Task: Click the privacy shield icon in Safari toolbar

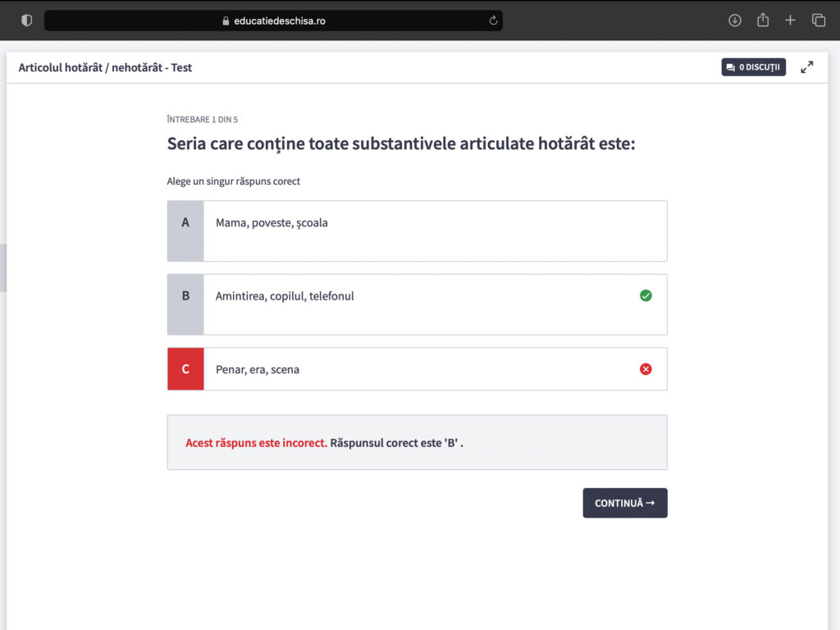Action: point(26,21)
